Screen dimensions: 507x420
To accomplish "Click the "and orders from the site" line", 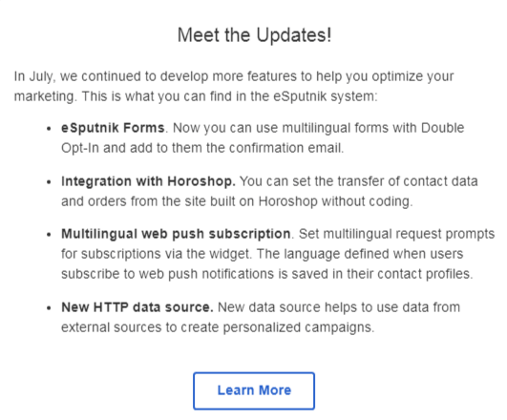I will [237, 201].
